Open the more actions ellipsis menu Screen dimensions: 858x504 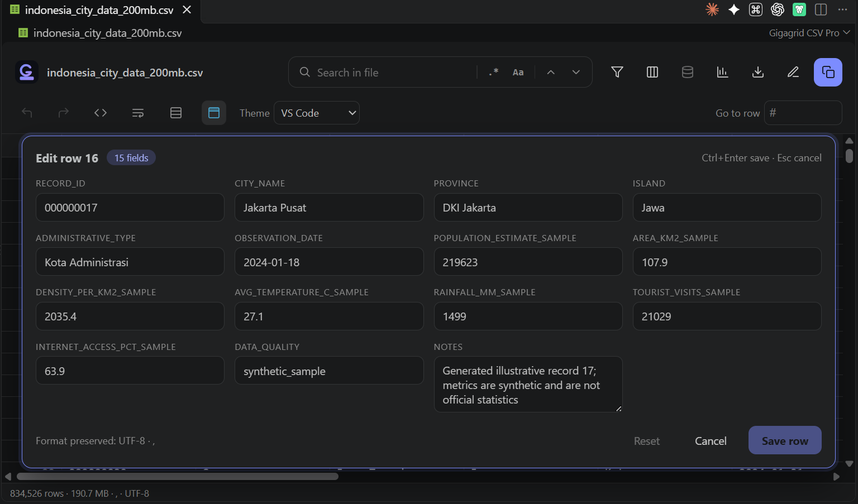843,9
